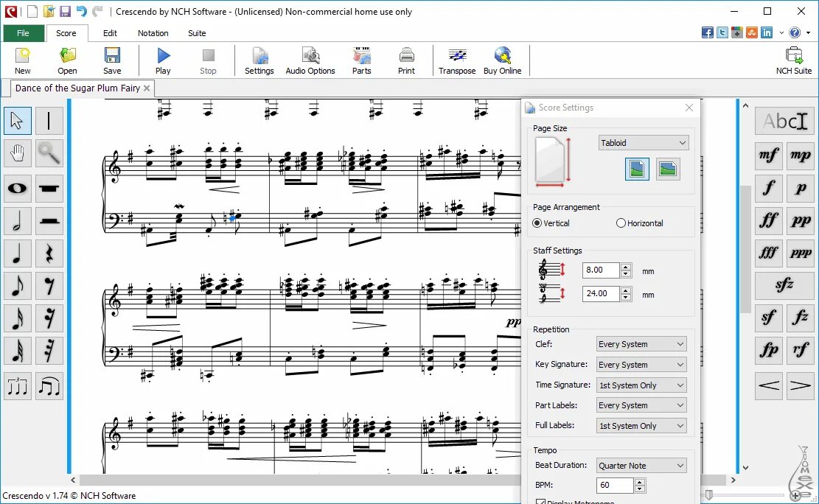
Task: Insert sforzando sfz marking
Action: pos(784,285)
